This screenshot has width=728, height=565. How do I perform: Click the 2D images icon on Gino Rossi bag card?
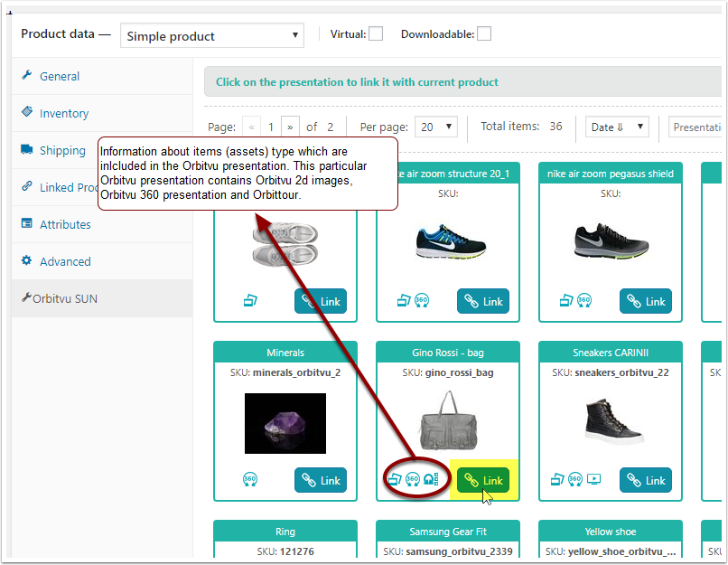coord(395,479)
